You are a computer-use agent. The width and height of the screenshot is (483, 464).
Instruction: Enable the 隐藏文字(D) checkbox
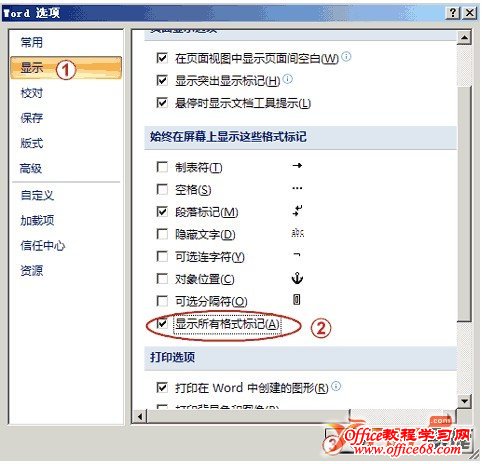coord(162,234)
